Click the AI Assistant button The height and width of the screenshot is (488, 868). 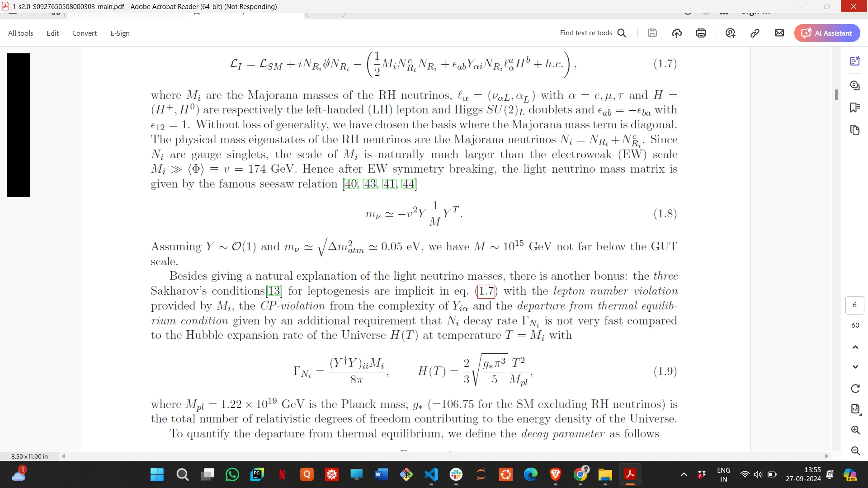(827, 33)
